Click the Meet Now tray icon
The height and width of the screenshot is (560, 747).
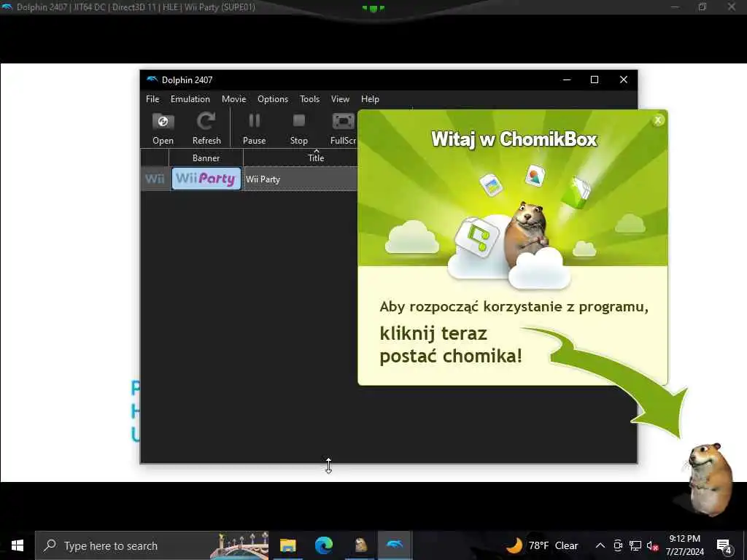(618, 545)
